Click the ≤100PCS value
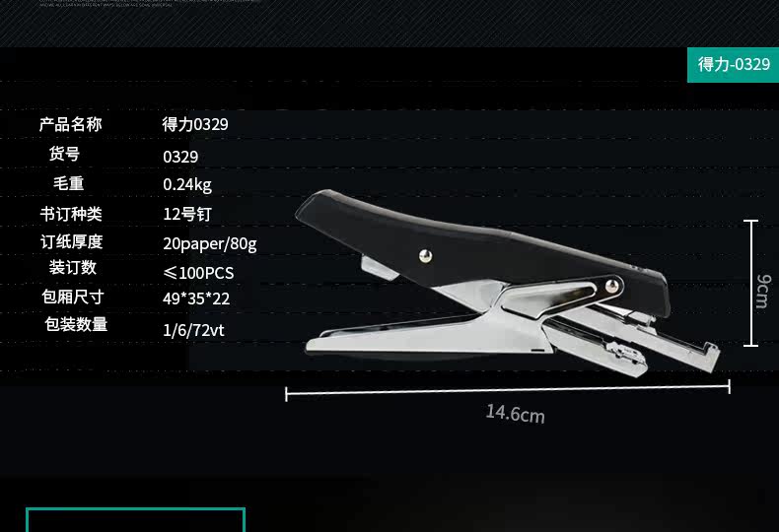 click(x=198, y=273)
